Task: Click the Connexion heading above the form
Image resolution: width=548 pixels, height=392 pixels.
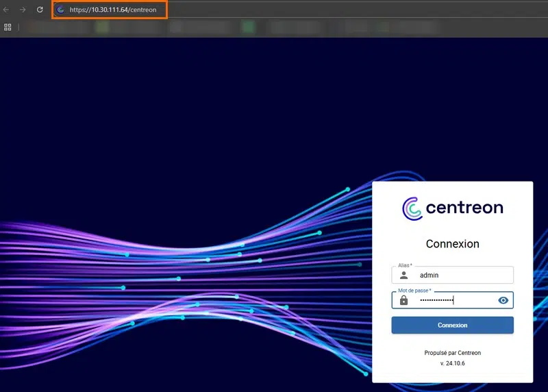Action: [452, 244]
